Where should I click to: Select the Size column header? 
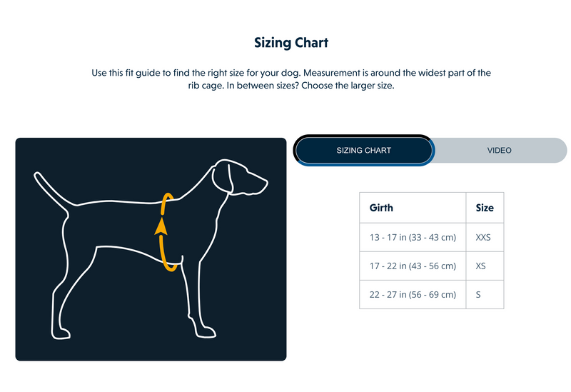[x=485, y=208]
